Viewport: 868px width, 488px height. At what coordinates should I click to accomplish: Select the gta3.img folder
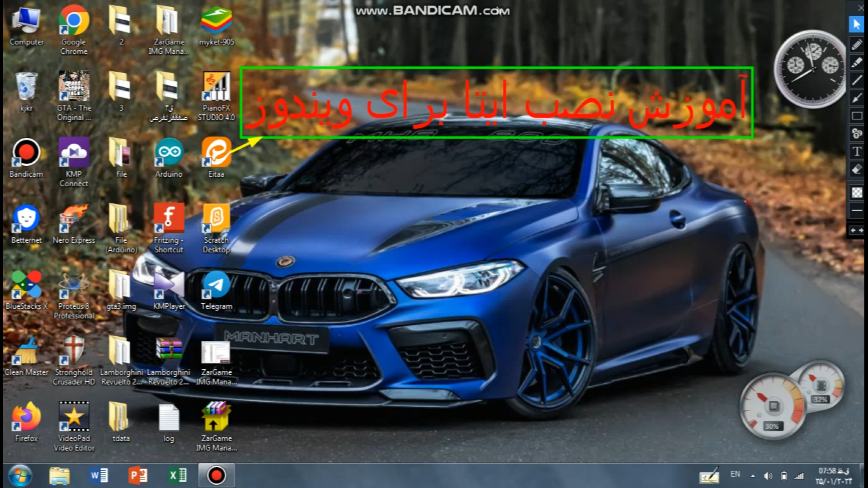(x=121, y=290)
